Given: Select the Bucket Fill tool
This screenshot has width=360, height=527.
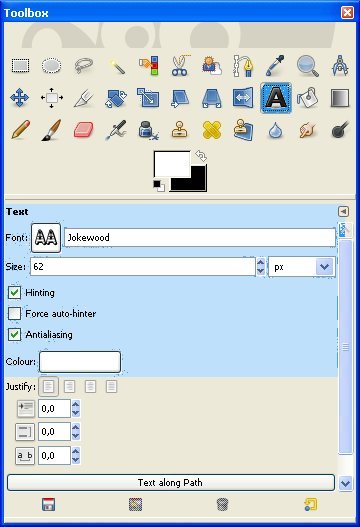Looking at the screenshot, I should (308, 98).
